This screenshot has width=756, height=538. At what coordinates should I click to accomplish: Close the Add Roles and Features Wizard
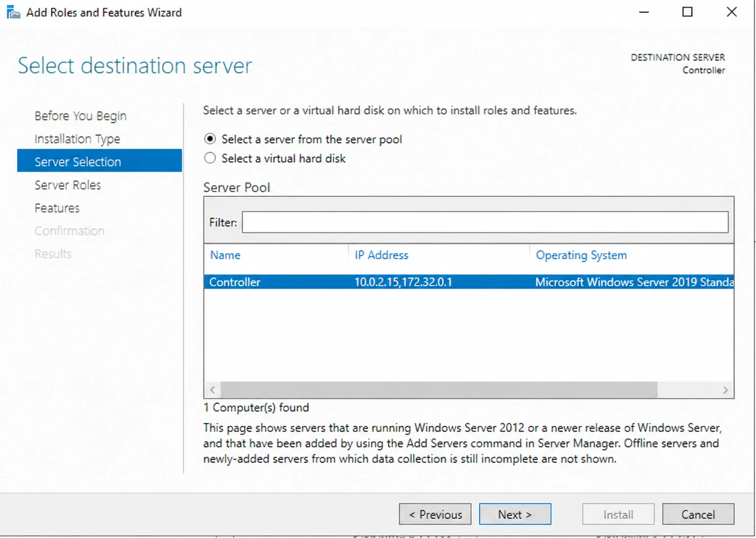[x=732, y=12]
